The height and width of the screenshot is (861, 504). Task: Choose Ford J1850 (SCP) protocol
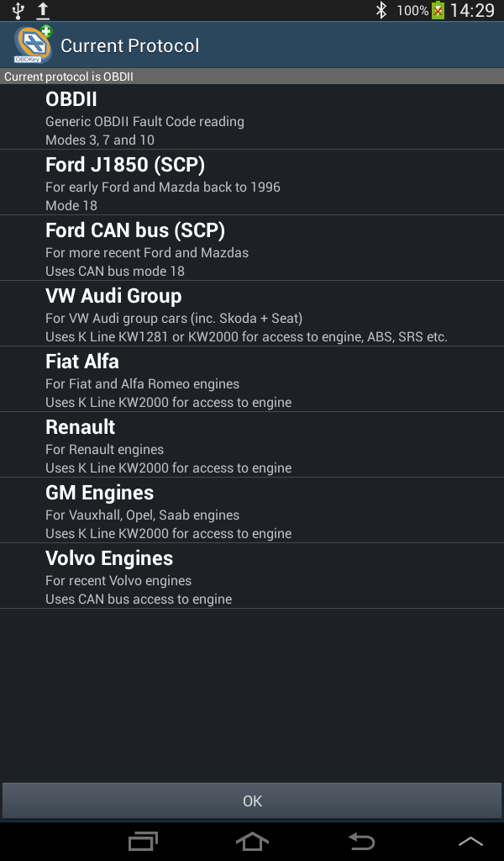[252, 183]
